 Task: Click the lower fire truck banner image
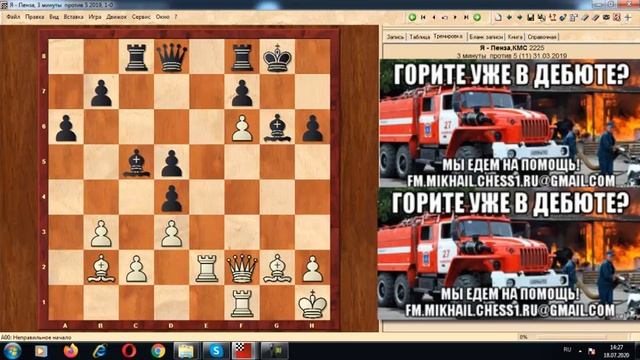[x=510, y=253]
